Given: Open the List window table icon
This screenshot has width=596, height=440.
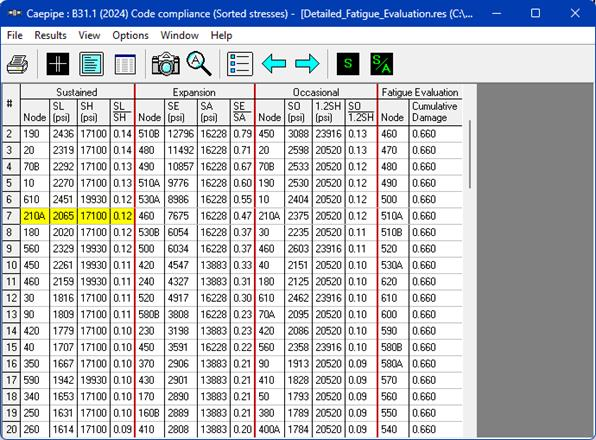Looking at the screenshot, I should pyautogui.click(x=125, y=64).
